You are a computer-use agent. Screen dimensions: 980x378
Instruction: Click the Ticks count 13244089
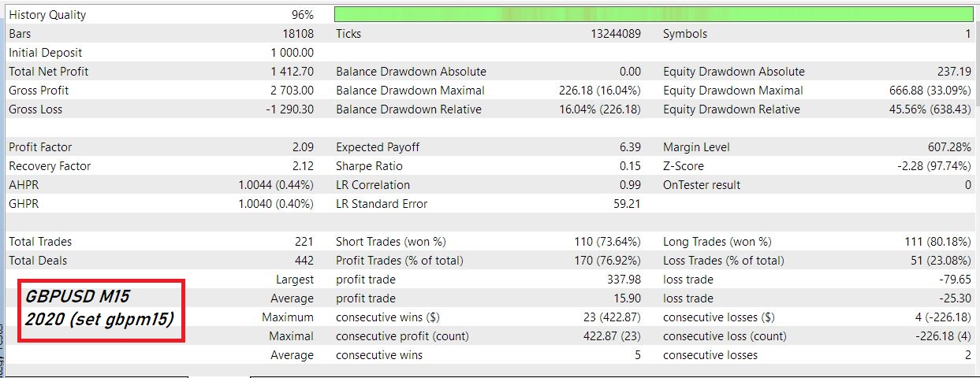coord(616,34)
